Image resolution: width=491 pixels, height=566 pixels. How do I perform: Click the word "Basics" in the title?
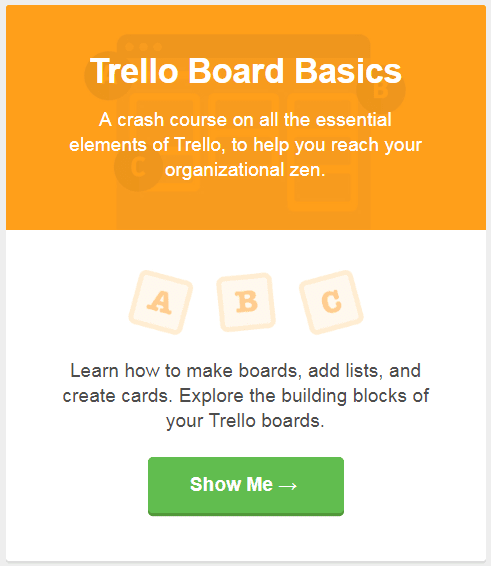coord(348,71)
